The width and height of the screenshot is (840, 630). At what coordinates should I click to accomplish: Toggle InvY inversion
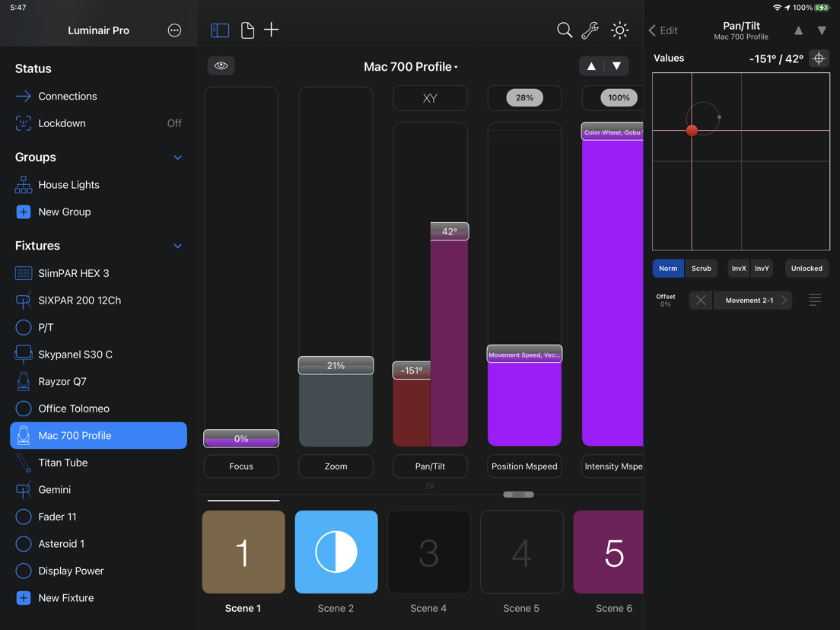tap(762, 269)
